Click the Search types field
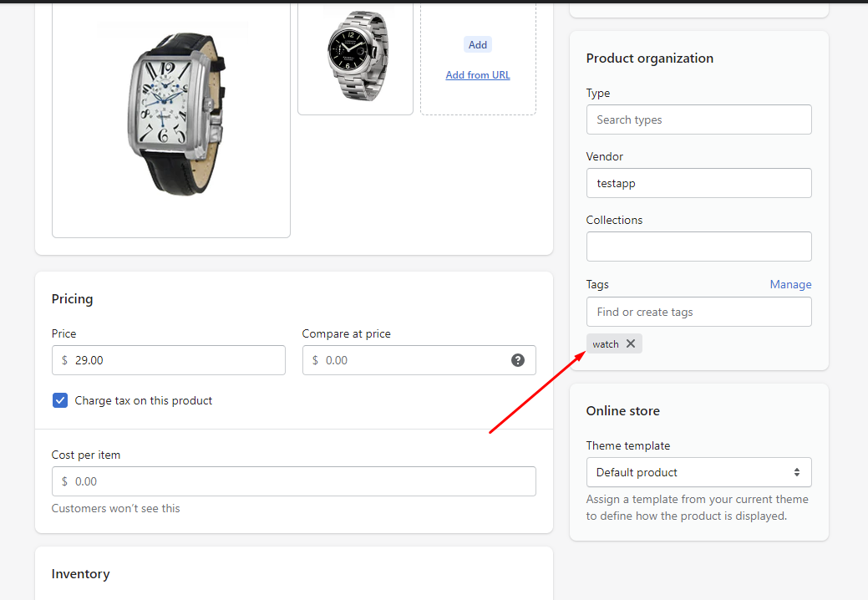This screenshot has width=868, height=600. point(698,119)
